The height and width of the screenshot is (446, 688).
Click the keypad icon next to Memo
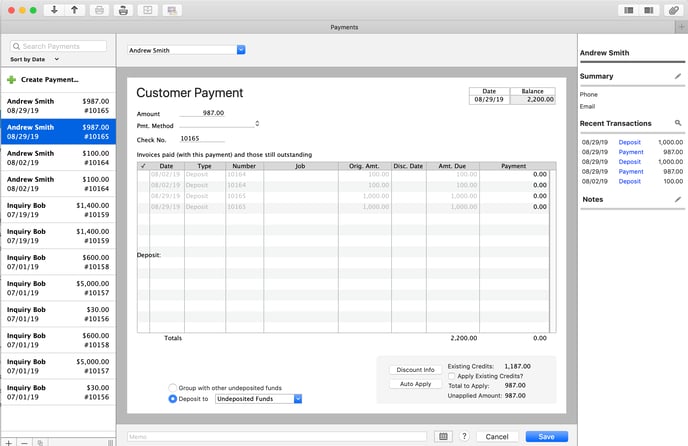[443, 436]
